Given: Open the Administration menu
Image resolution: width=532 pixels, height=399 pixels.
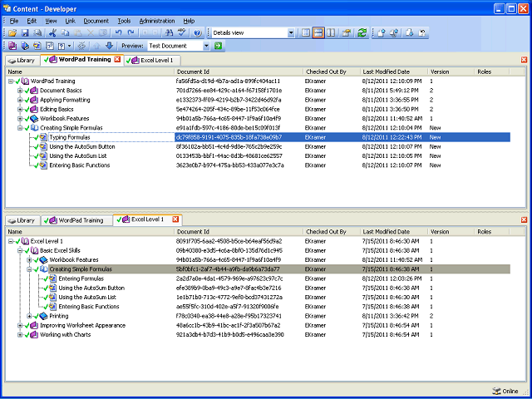Looking at the screenshot, I should tap(157, 21).
